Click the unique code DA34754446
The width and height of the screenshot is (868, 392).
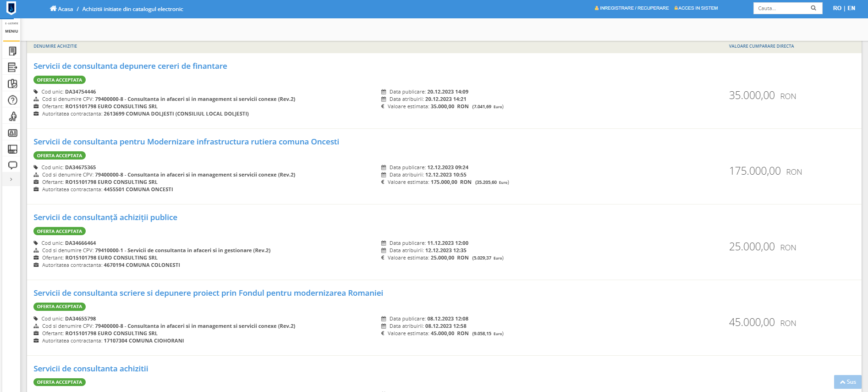(81, 92)
